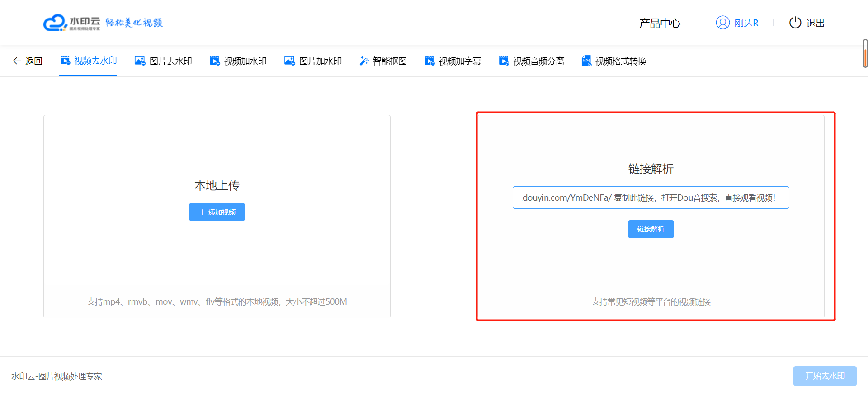This screenshot has width=868, height=395.
Task: Click the 视频加水印 video icon
Action: (215, 61)
